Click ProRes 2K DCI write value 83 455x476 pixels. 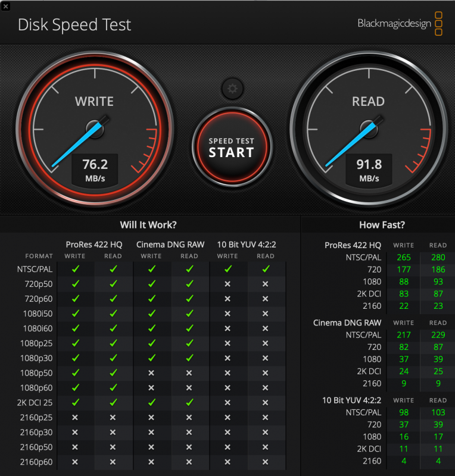404,294
